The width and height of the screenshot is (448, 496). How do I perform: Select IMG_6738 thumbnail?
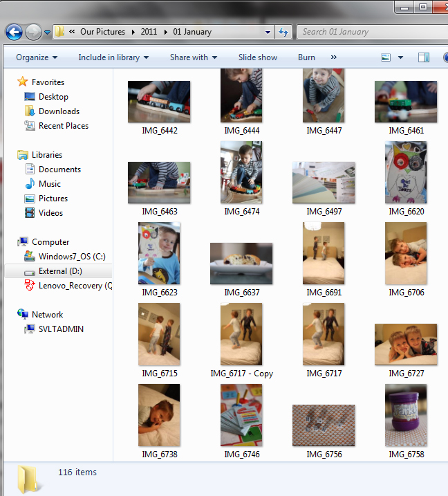coord(159,415)
